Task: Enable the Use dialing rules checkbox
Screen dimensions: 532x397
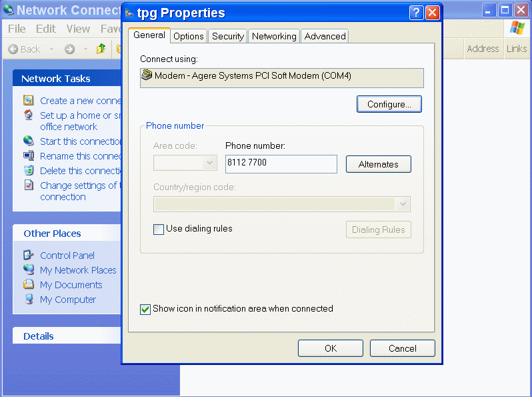Action: (x=159, y=230)
